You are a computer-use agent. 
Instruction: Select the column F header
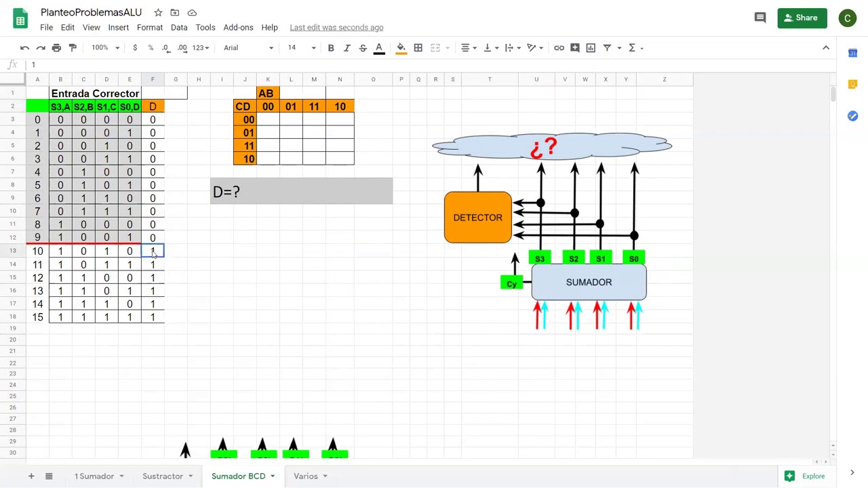pyautogui.click(x=153, y=79)
